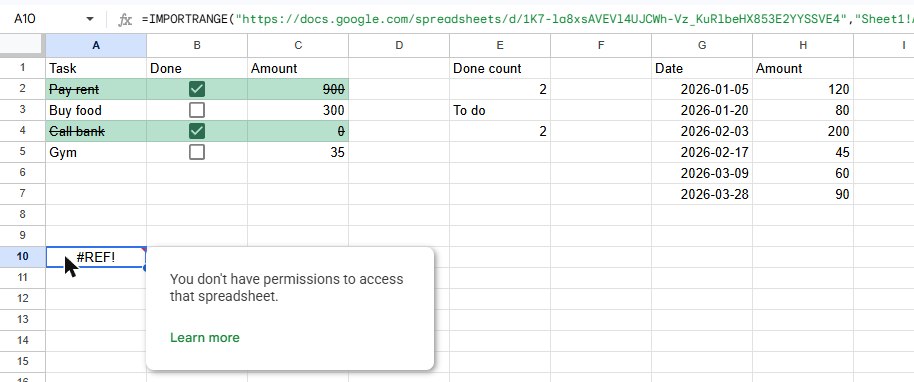Select column C header
The height and width of the screenshot is (382, 914).
pyautogui.click(x=298, y=45)
